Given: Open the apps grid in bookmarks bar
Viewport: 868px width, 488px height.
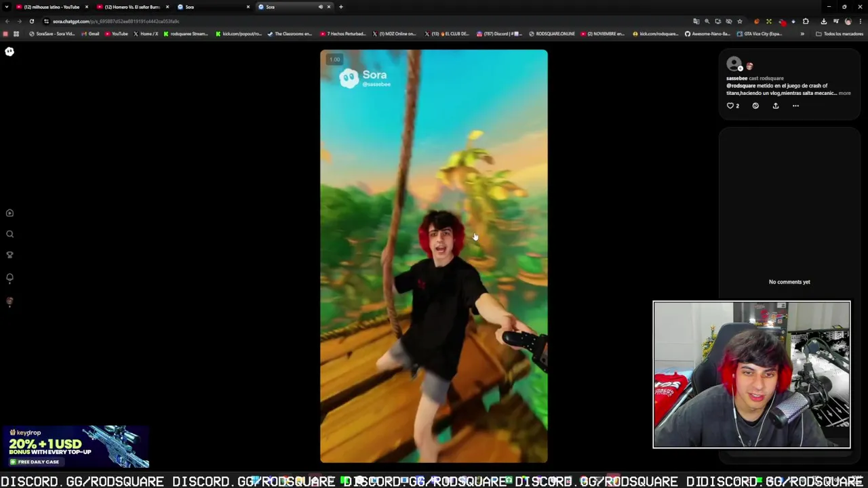Looking at the screenshot, I should click(16, 34).
